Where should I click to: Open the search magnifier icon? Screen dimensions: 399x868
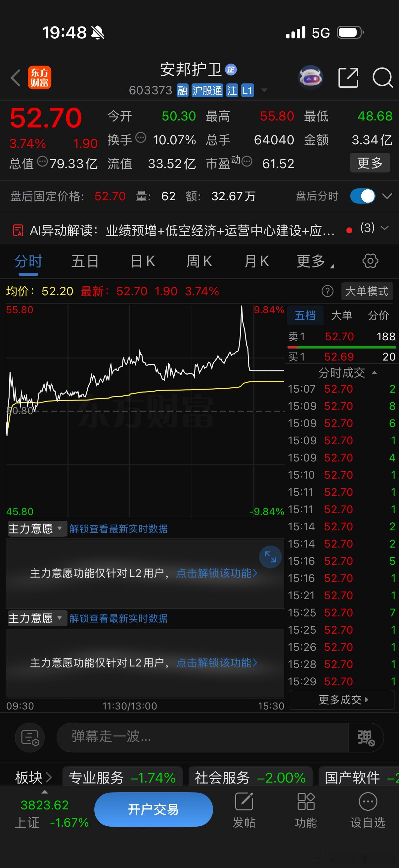[382, 77]
